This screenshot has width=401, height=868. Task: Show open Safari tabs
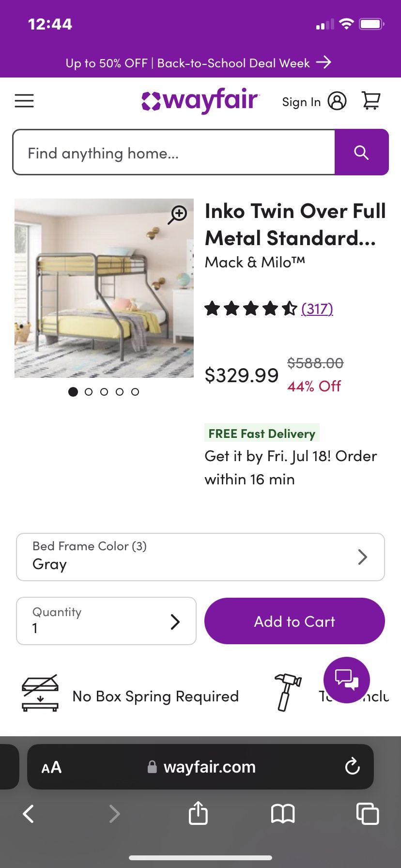click(367, 814)
